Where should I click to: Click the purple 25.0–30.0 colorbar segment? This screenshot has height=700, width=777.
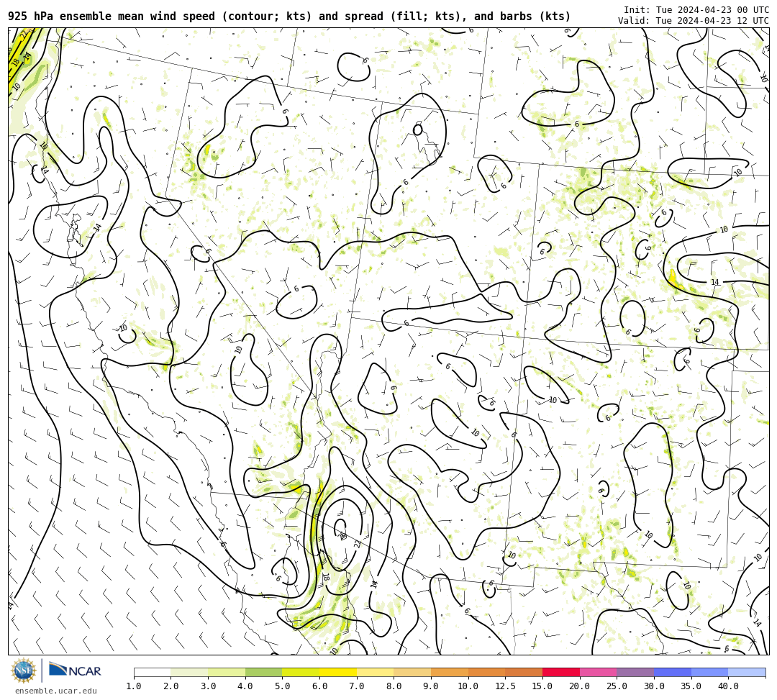pyautogui.click(x=635, y=672)
